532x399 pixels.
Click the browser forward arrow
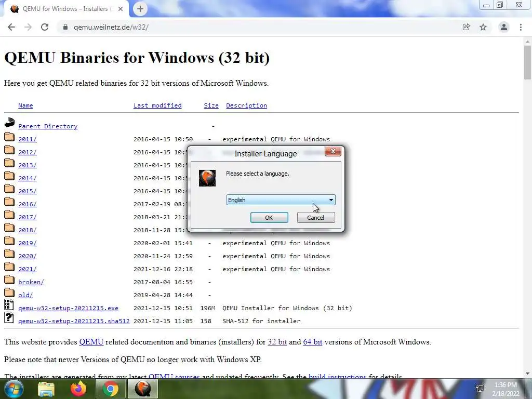click(28, 27)
